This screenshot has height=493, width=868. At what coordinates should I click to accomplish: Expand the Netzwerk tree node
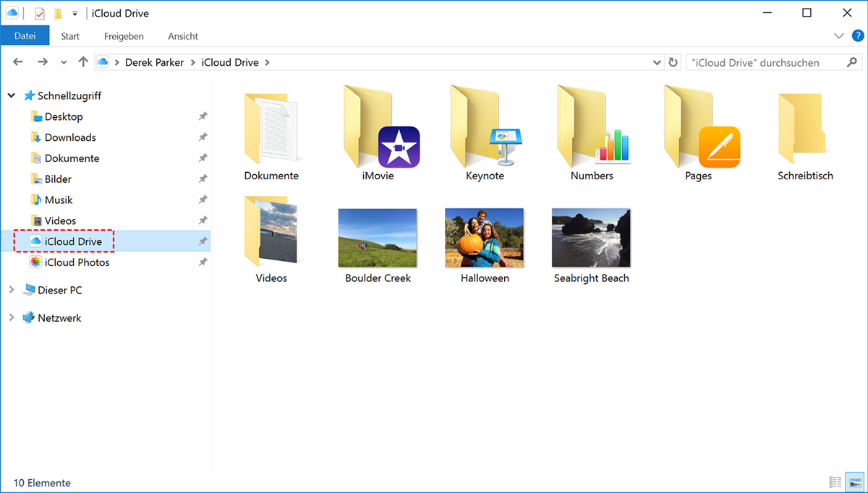tap(12, 318)
